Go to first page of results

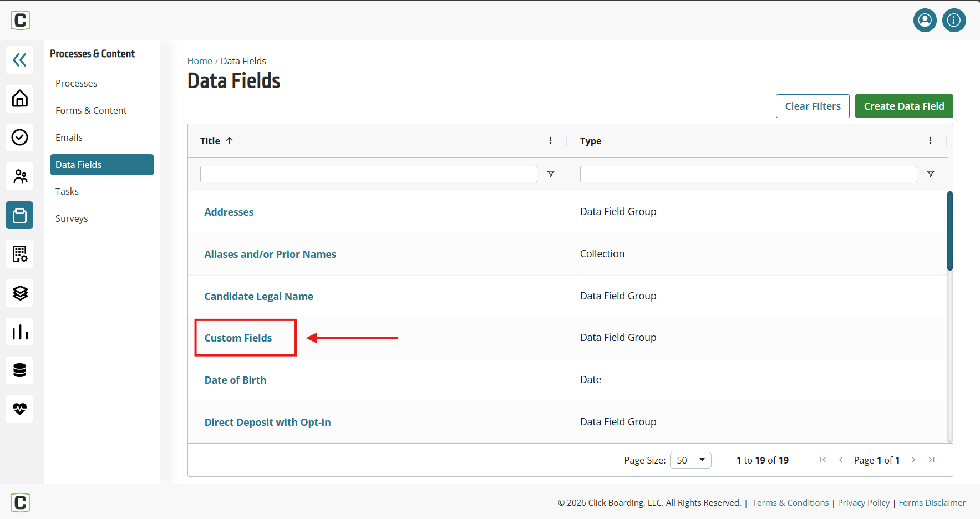coord(823,460)
